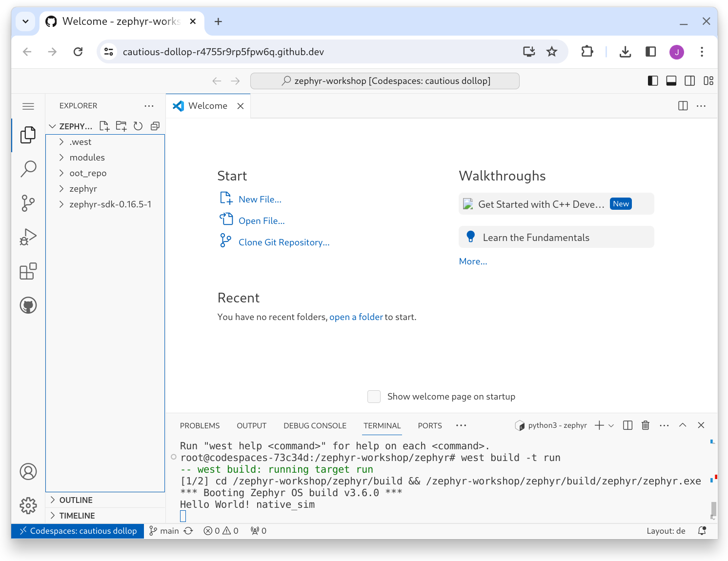Collapse the ZEPHYR workspace section
728x561 pixels.
coord(52,126)
